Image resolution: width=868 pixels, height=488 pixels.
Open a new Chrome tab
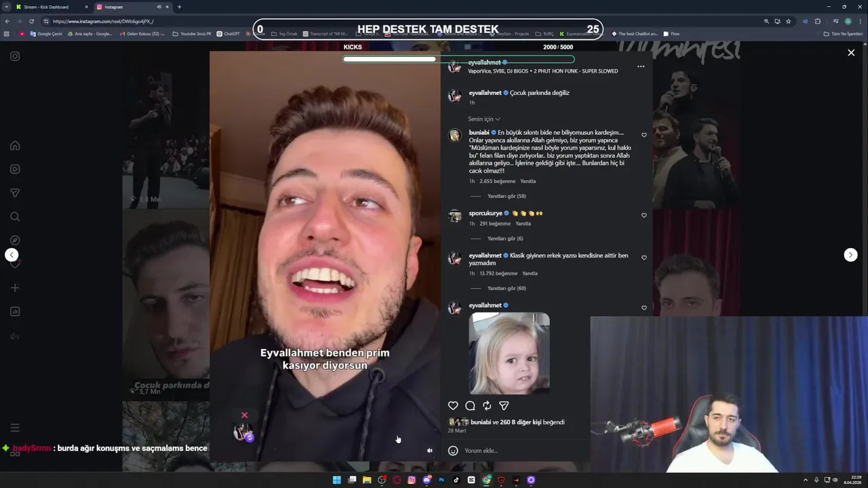[179, 7]
